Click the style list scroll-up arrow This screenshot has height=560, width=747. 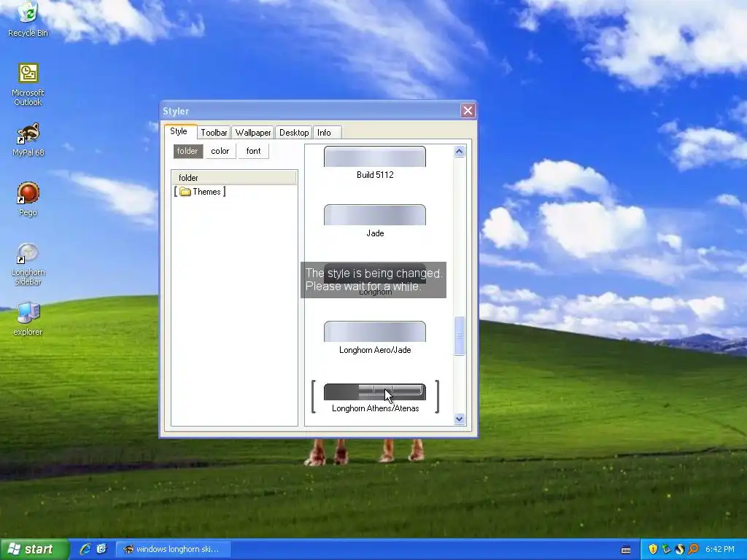pyautogui.click(x=460, y=152)
